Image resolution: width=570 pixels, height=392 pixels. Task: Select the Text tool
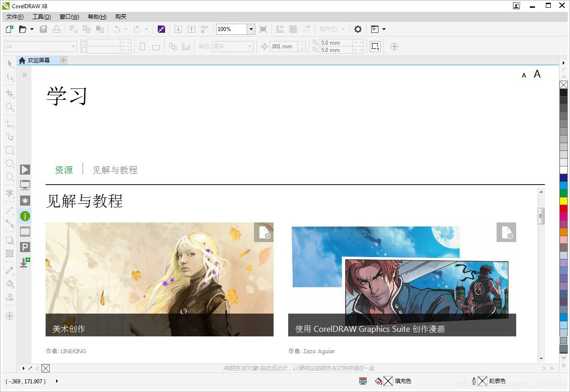pyautogui.click(x=9, y=193)
